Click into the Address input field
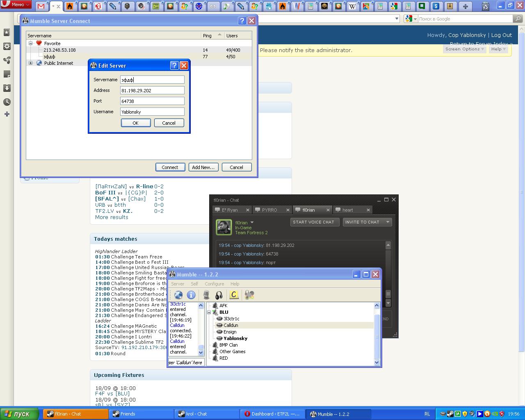 (152, 90)
